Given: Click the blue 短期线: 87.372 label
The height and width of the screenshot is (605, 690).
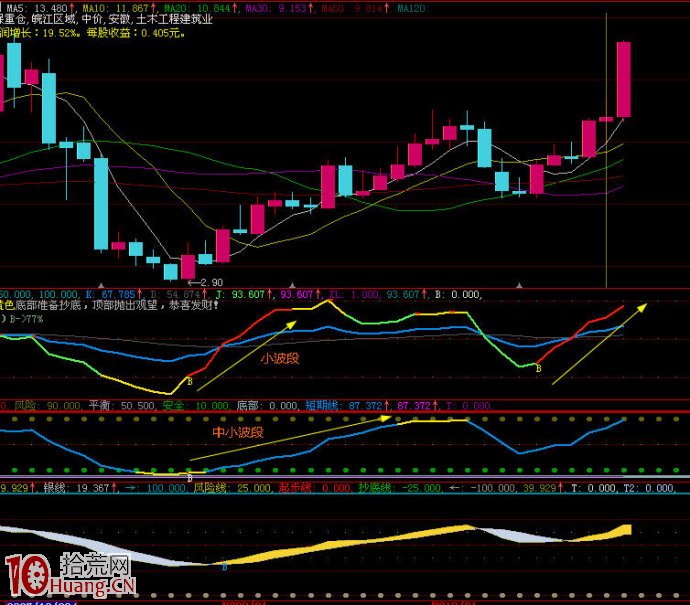Looking at the screenshot, I should click(x=348, y=406).
